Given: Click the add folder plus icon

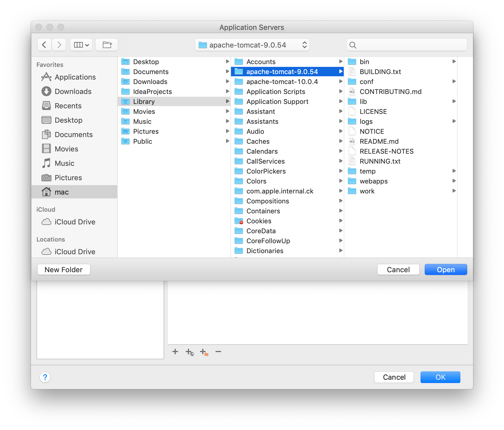Looking at the screenshot, I should click(x=204, y=352).
